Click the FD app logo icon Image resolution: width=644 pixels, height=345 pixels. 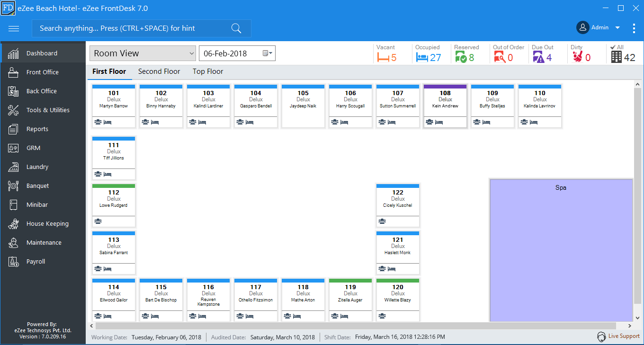[x=8, y=8]
